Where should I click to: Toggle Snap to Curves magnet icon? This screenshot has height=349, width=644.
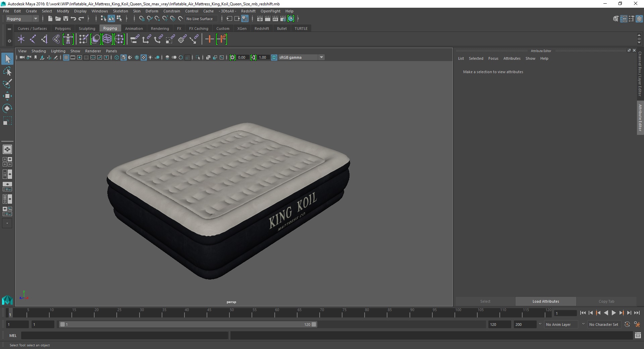[150, 19]
